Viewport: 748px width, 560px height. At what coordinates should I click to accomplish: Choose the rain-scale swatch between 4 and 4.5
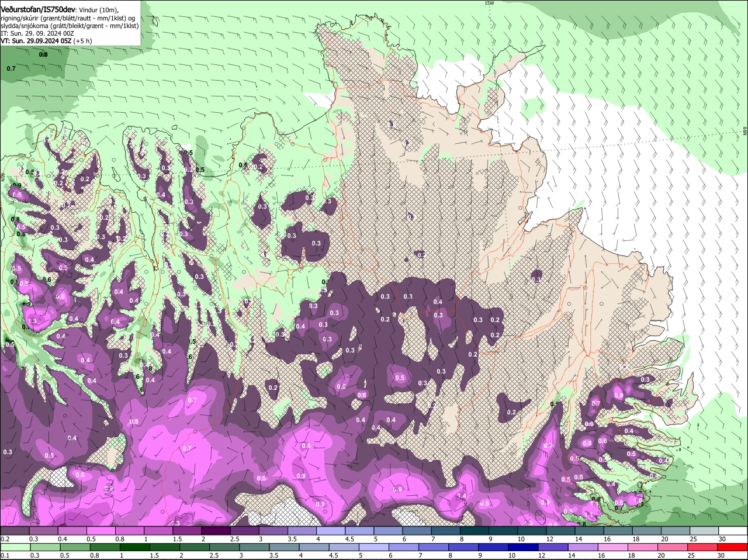coord(313,547)
